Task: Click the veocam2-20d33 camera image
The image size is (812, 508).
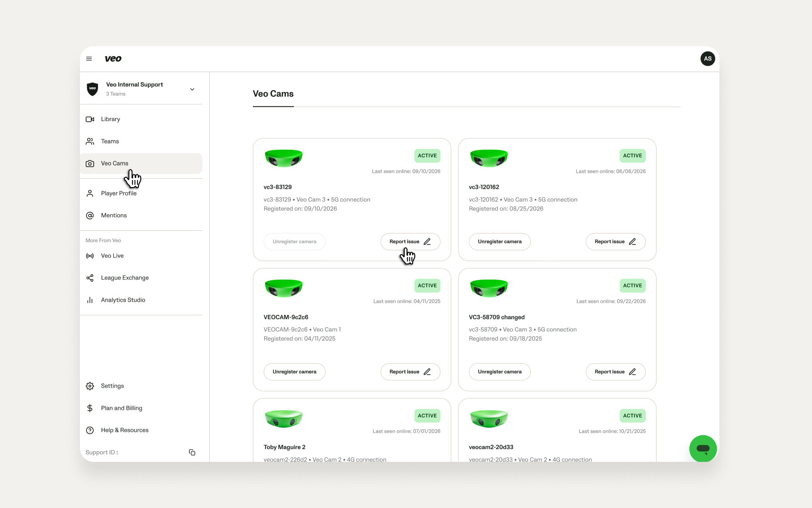Action: pyautogui.click(x=489, y=418)
